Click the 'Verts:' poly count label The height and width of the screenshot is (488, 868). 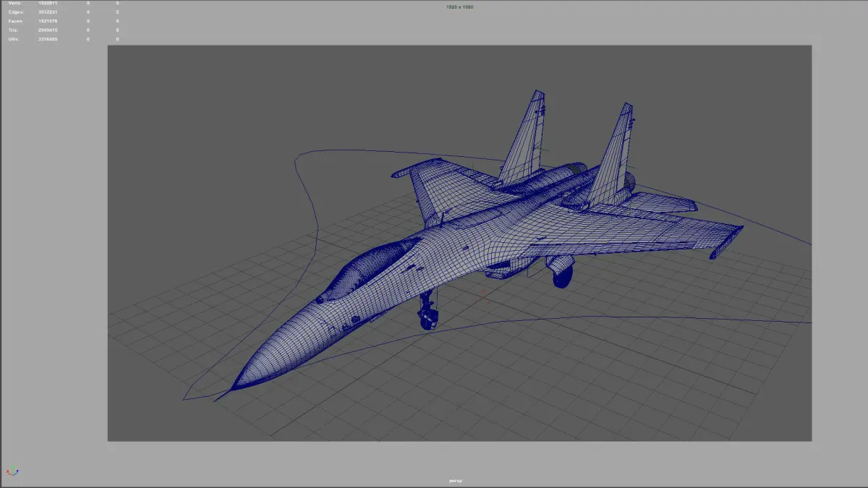(16, 3)
